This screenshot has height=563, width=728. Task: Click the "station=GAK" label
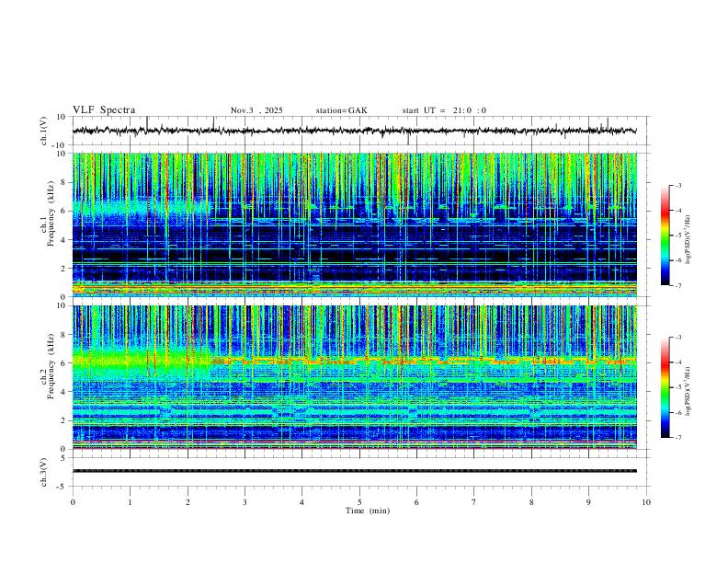(341, 110)
